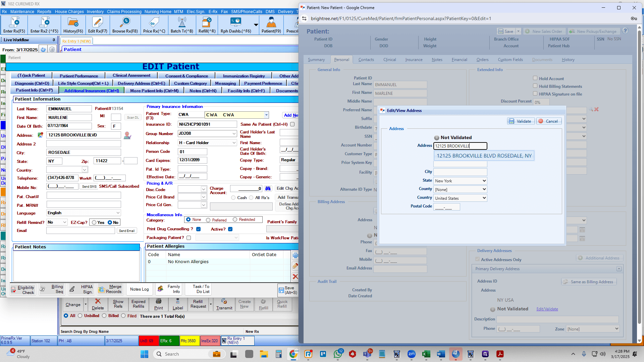The height and width of the screenshot is (362, 644).
Task: Switch to the Summary tab in Patient window
Action: pos(316,60)
